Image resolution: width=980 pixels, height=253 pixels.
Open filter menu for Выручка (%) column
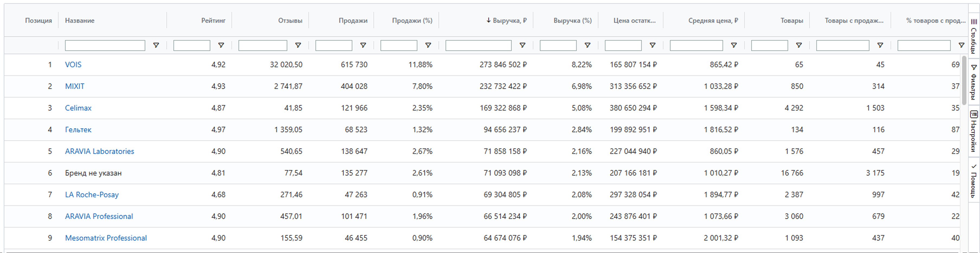588,45
